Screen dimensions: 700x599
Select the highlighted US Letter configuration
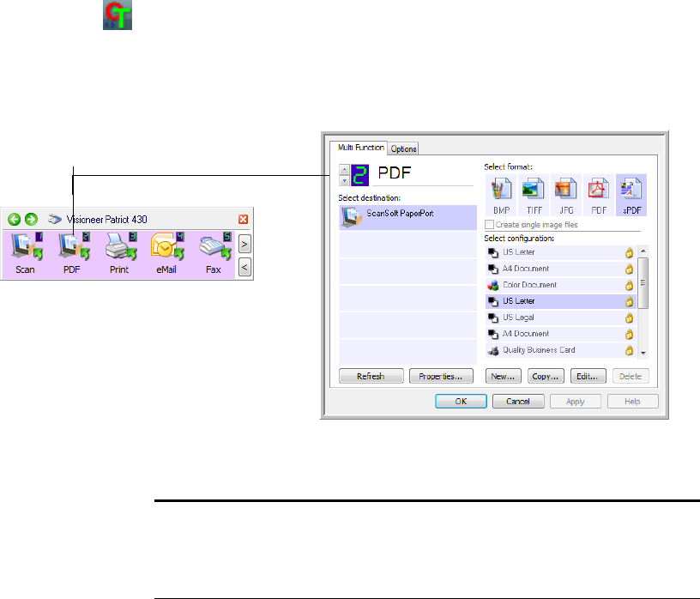coord(561,301)
